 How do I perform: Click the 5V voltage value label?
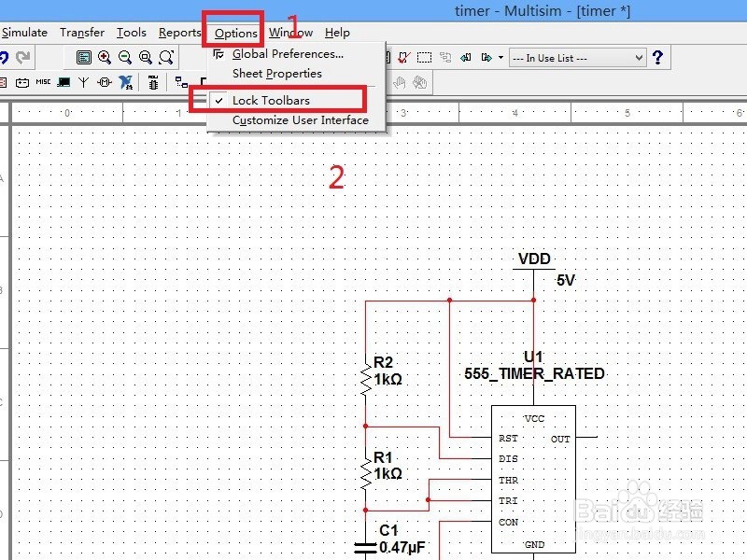click(x=566, y=281)
